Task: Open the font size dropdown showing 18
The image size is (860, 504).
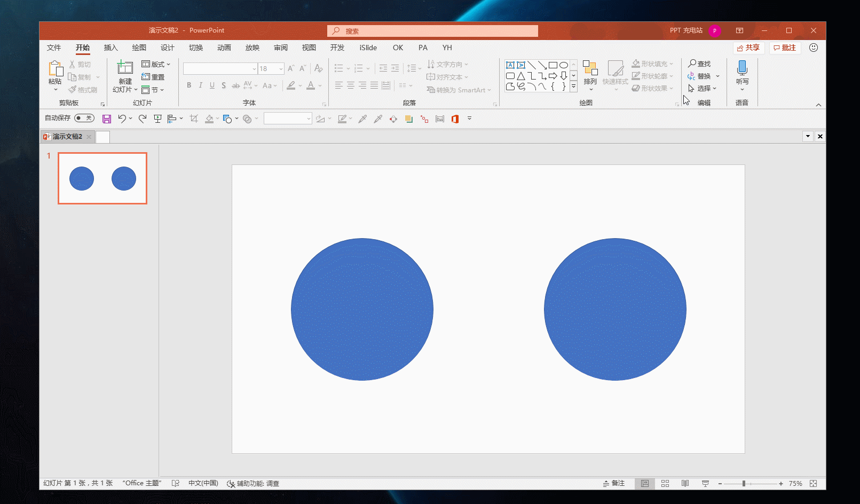Action: [x=281, y=69]
